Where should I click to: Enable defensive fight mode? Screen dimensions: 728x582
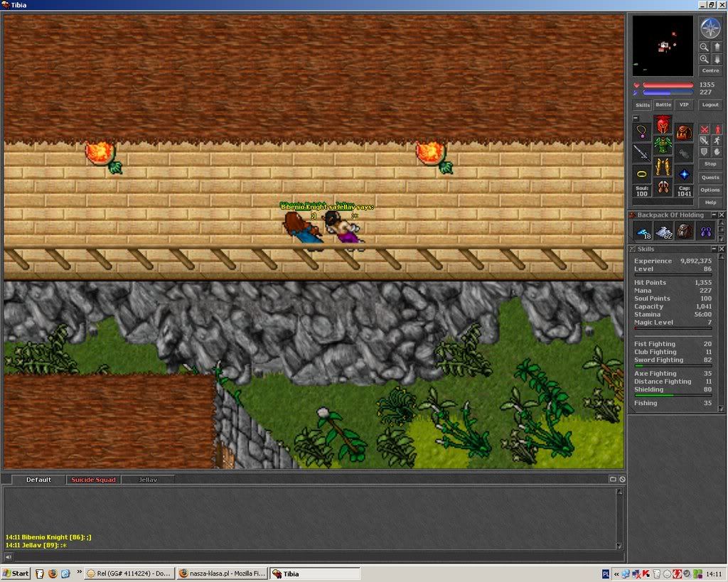[705, 152]
